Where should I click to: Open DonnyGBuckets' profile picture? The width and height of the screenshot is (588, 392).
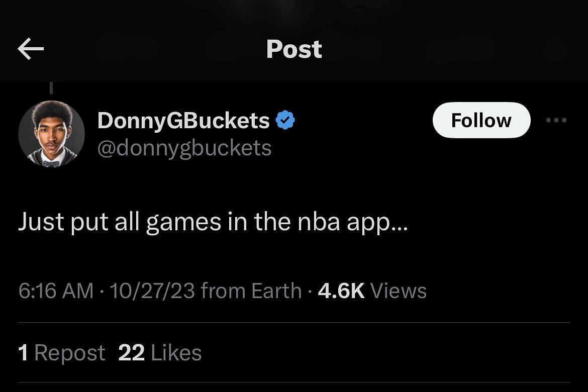tap(51, 134)
